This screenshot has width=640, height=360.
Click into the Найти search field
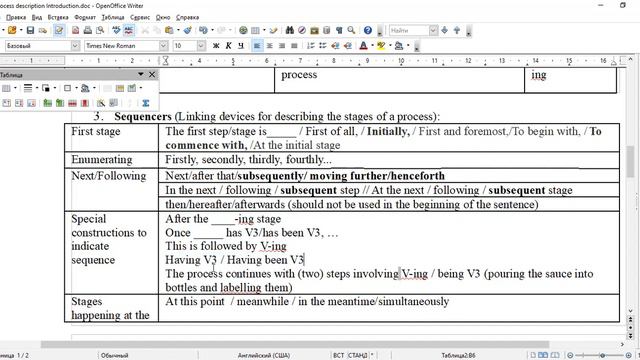(409, 30)
